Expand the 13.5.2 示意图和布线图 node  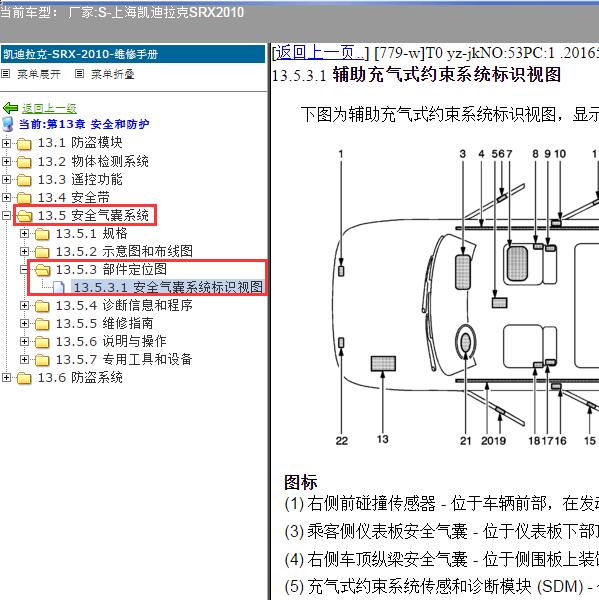(x=24, y=251)
